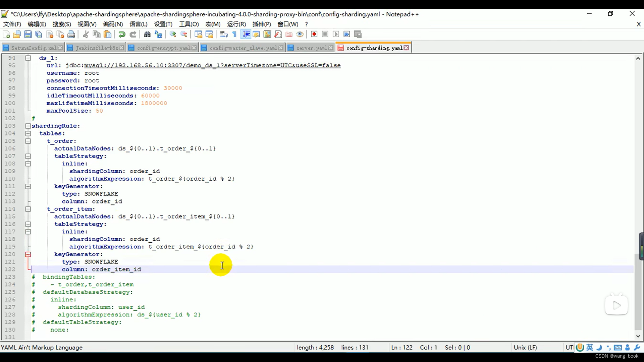Collapse the t_order fold on line 105
644x362 pixels.
tap(28, 141)
